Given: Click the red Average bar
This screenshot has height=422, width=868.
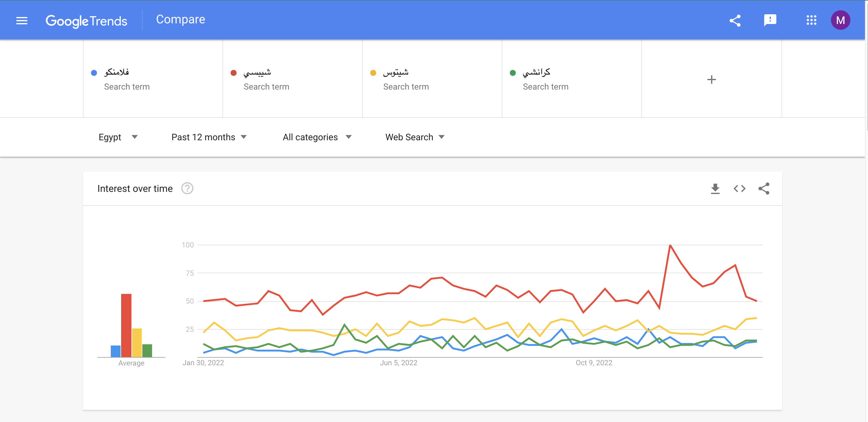Looking at the screenshot, I should pos(126,325).
